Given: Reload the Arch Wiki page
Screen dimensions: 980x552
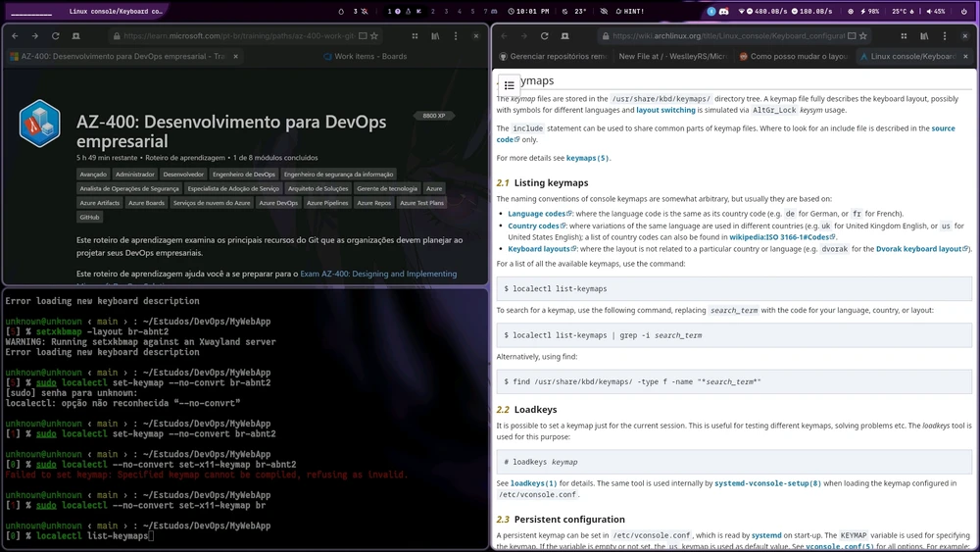Looking at the screenshot, I should 546,36.
